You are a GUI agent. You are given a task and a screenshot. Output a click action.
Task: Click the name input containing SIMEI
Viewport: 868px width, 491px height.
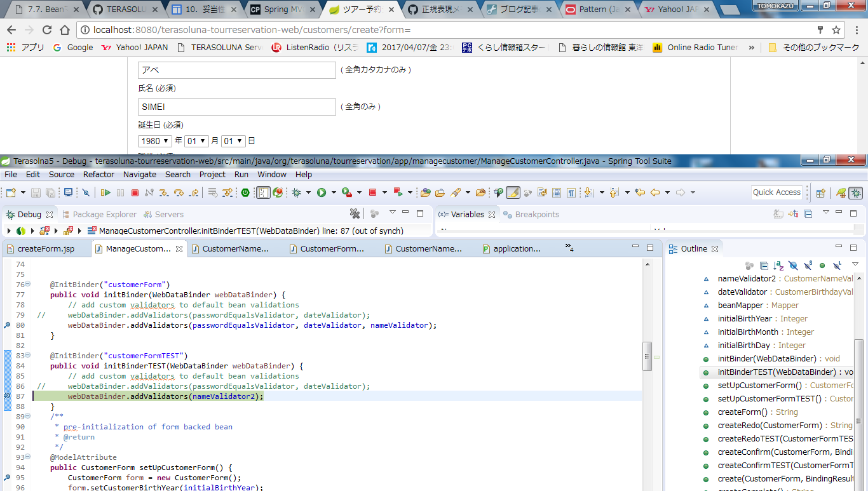pos(236,107)
